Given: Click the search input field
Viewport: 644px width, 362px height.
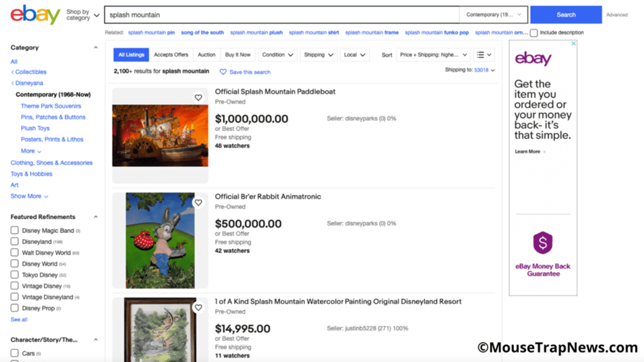Looking at the screenshot, I should click(282, 15).
